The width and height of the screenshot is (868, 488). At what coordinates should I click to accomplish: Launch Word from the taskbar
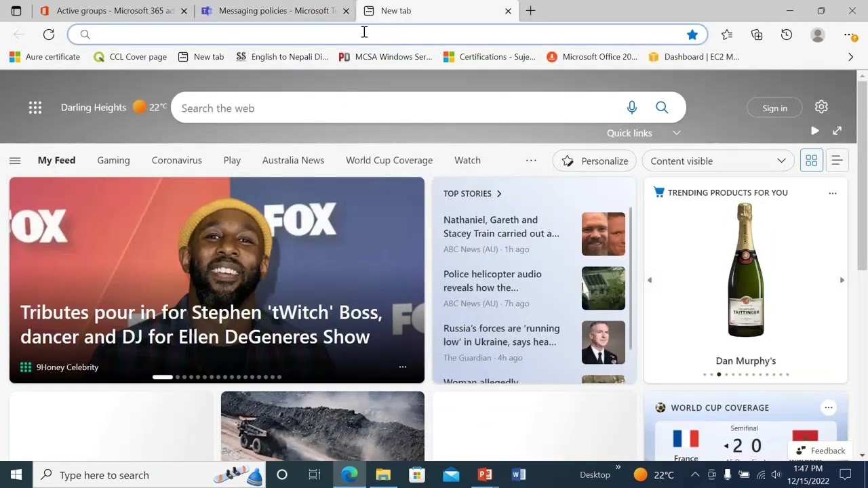pos(519,475)
